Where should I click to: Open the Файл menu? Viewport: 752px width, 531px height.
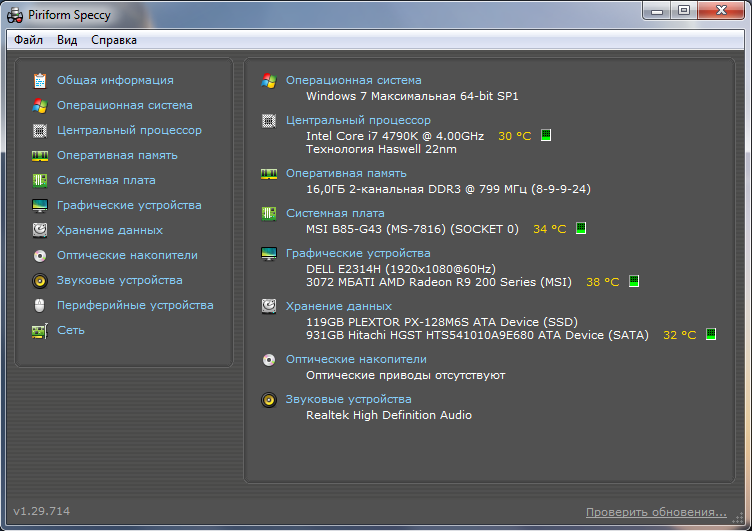[28, 40]
